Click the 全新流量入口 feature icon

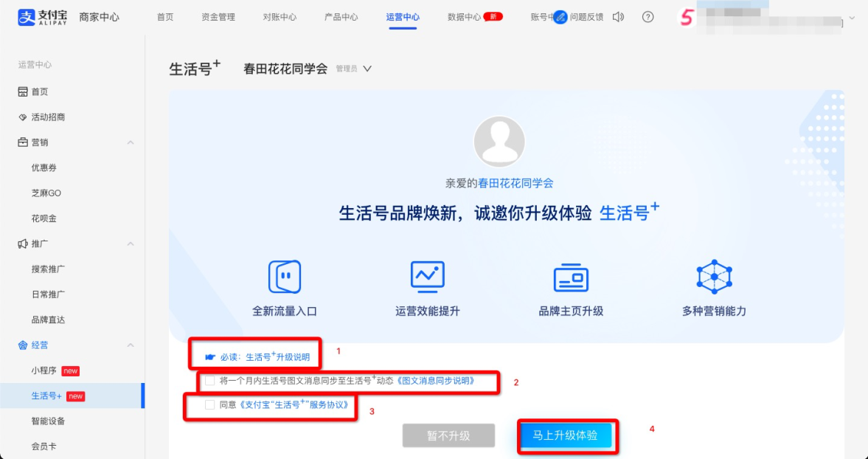(285, 276)
